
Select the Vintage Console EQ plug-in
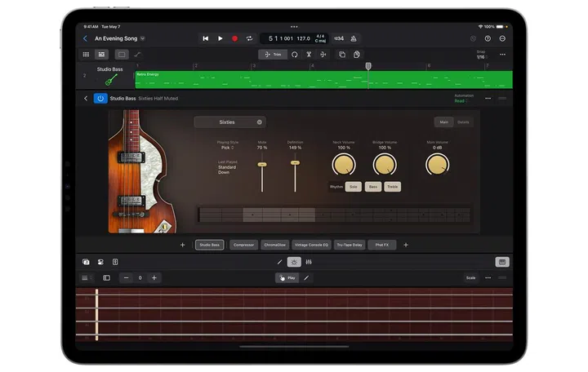click(x=311, y=245)
